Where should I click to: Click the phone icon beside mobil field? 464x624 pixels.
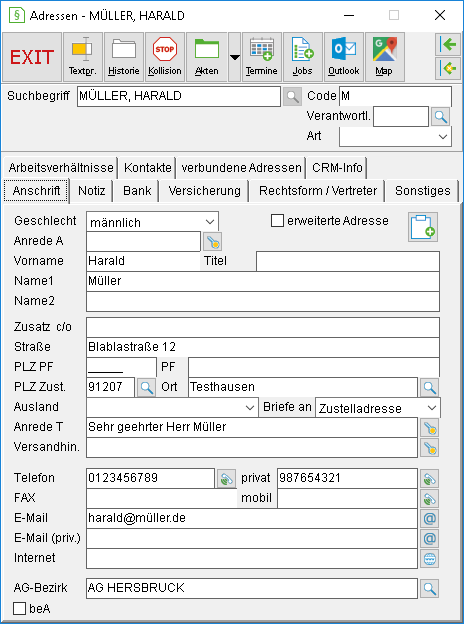click(429, 499)
